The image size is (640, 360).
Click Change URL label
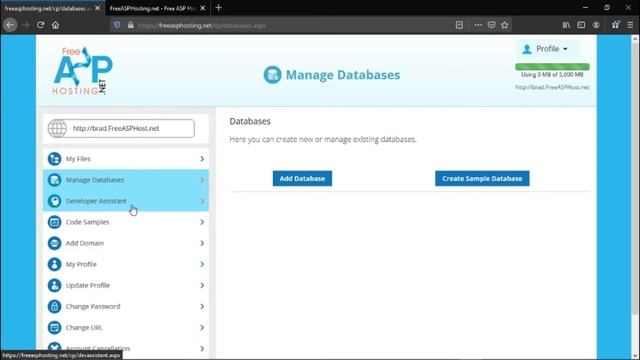[84, 327]
